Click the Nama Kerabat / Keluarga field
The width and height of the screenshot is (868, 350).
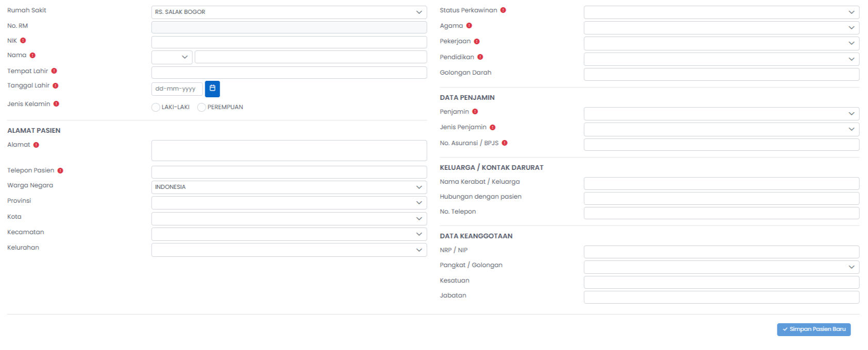[x=721, y=183]
